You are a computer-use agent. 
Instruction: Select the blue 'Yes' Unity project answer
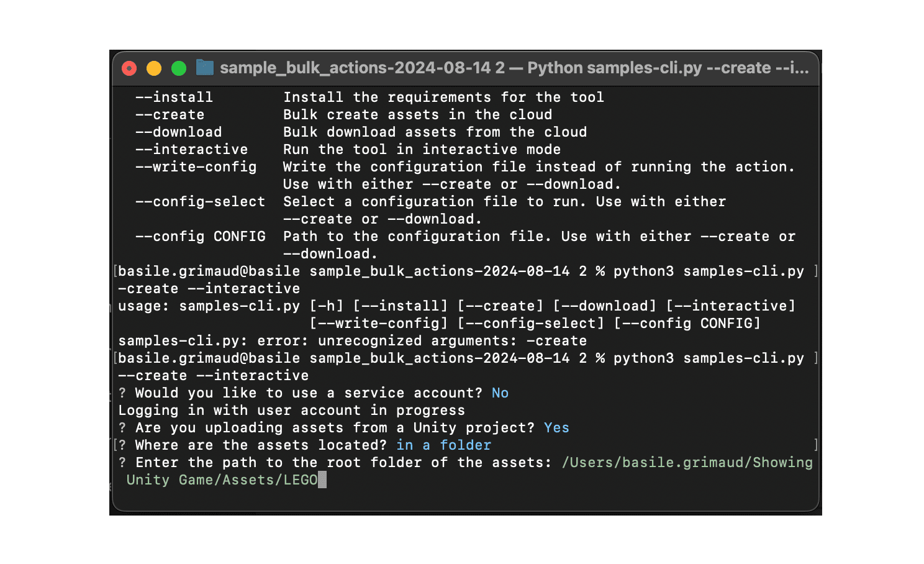[x=556, y=427]
